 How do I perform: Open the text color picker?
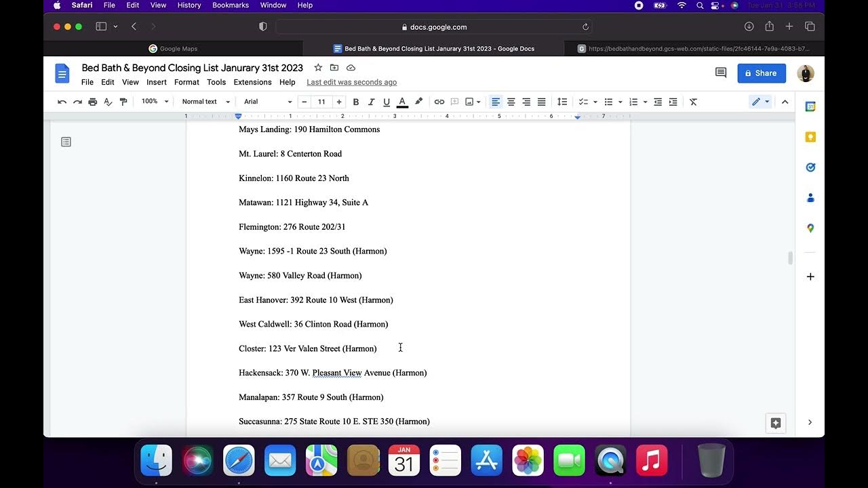(402, 102)
